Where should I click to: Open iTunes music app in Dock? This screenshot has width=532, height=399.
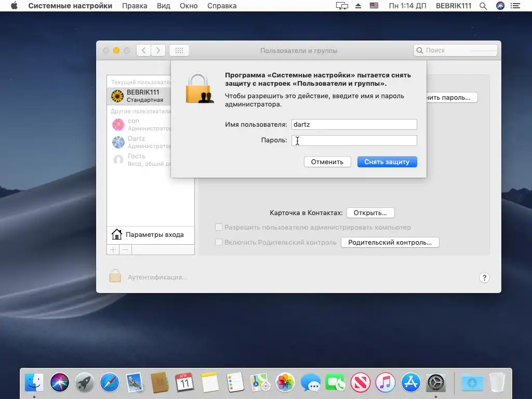[x=385, y=382]
